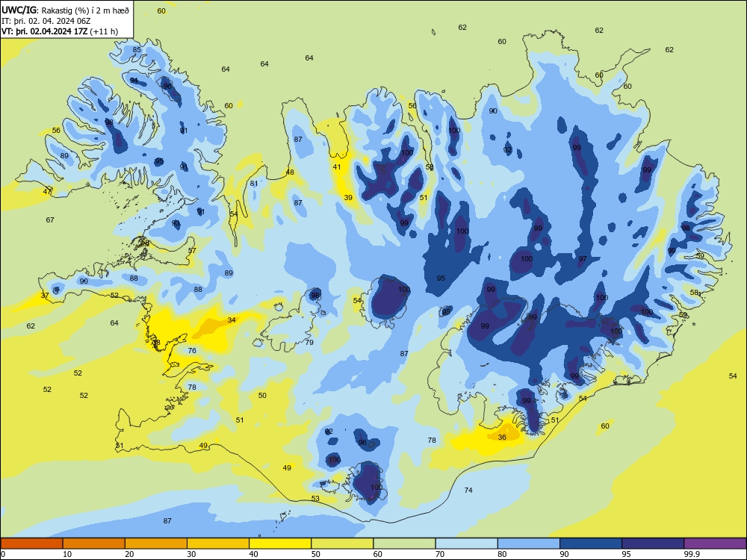Click the '93' humidity value on the map

[x=176, y=223]
